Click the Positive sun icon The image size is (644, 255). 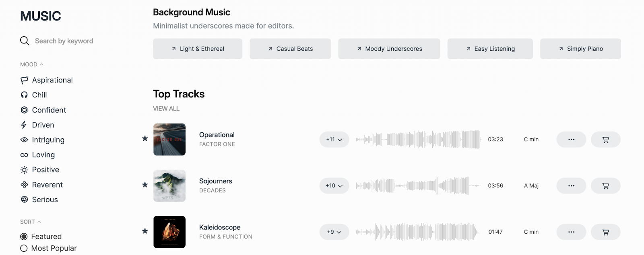click(25, 169)
